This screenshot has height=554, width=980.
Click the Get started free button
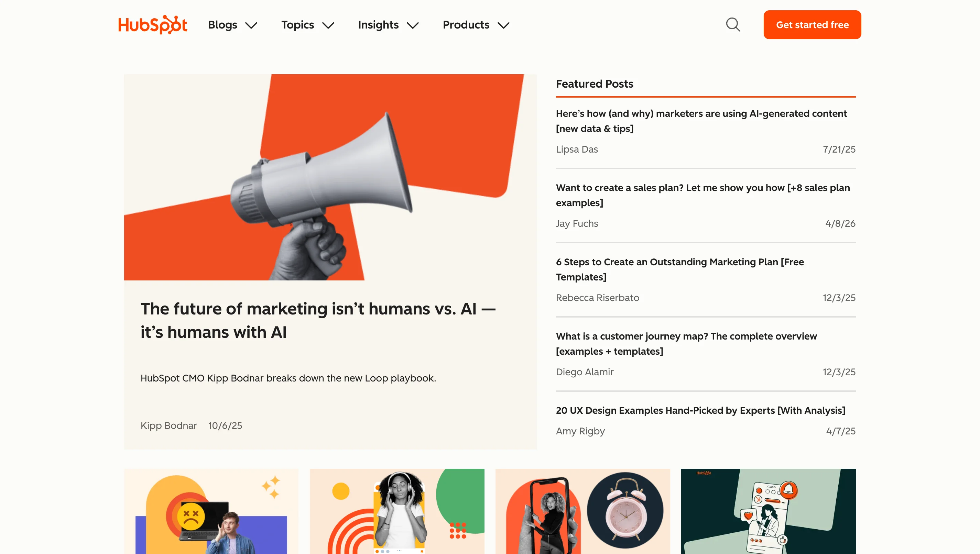(812, 25)
